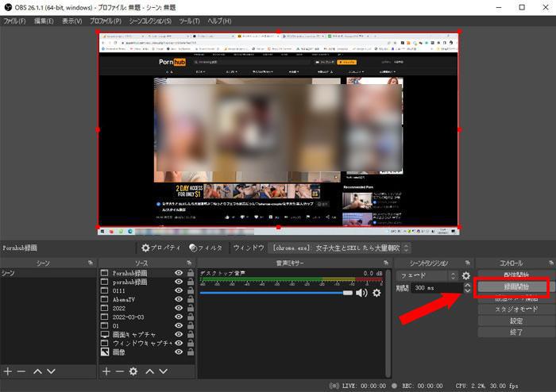This screenshot has height=392, width=556.
Task: Enable スタジオモード studio mode button
Action: [x=516, y=309]
